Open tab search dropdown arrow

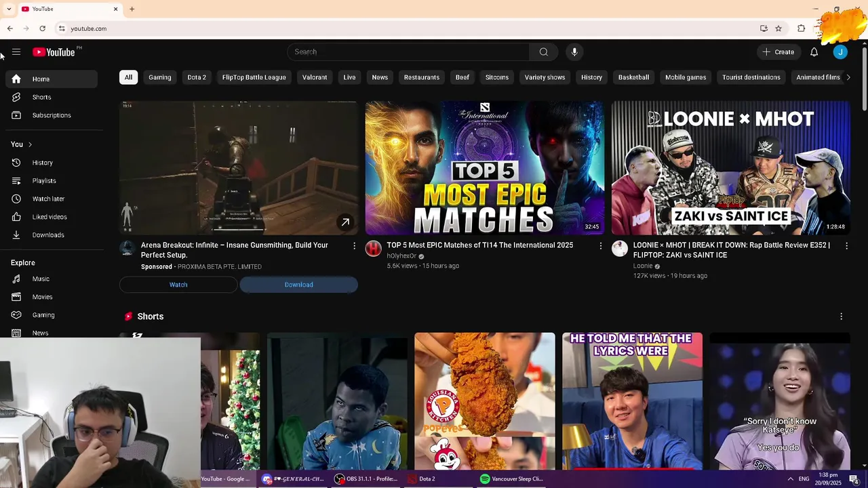[x=9, y=9]
